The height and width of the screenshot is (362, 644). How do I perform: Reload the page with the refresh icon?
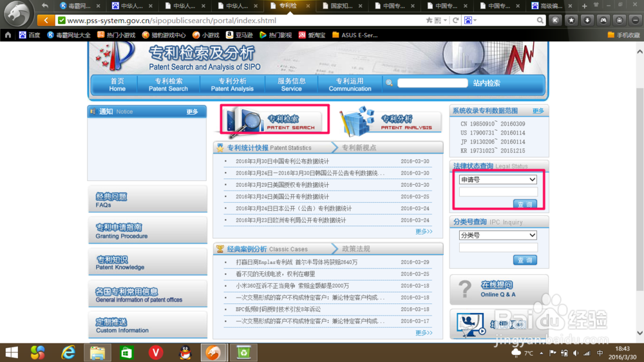pos(455,20)
